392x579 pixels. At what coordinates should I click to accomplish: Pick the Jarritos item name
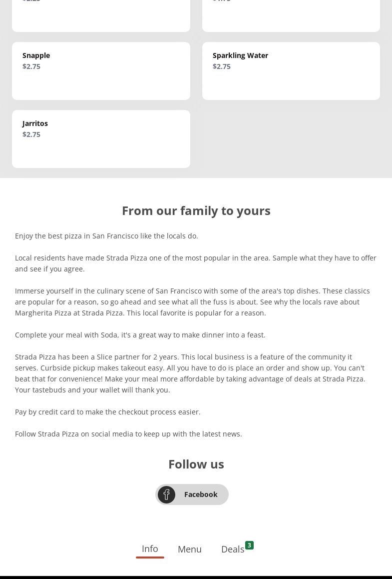point(35,123)
